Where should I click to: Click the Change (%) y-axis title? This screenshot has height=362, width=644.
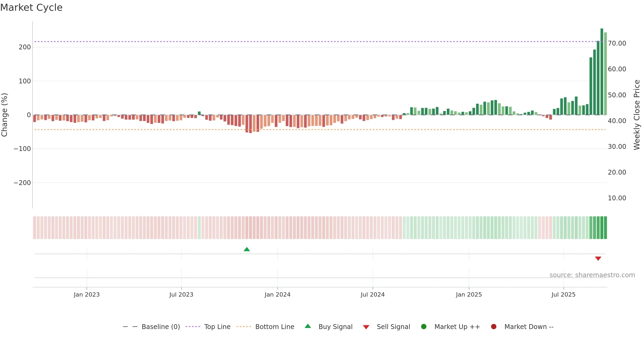coord(4,115)
